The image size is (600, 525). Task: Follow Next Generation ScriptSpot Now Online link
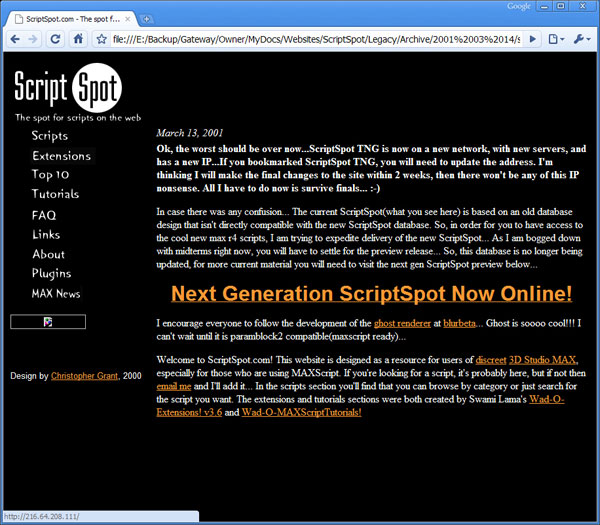372,294
